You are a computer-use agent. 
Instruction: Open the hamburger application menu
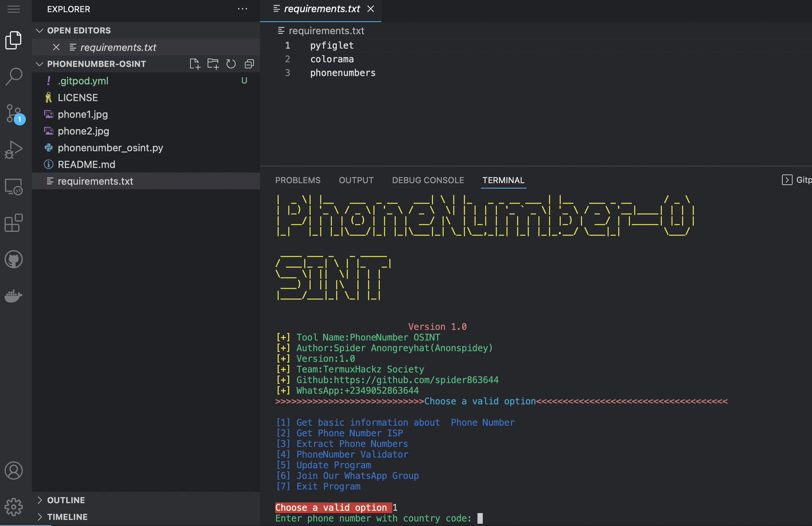[x=13, y=9]
